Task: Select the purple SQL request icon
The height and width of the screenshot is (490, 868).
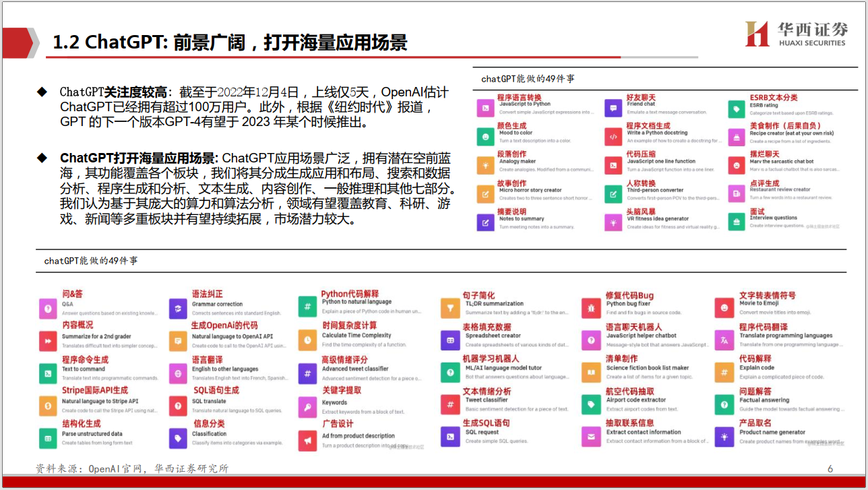Action: 450,436
